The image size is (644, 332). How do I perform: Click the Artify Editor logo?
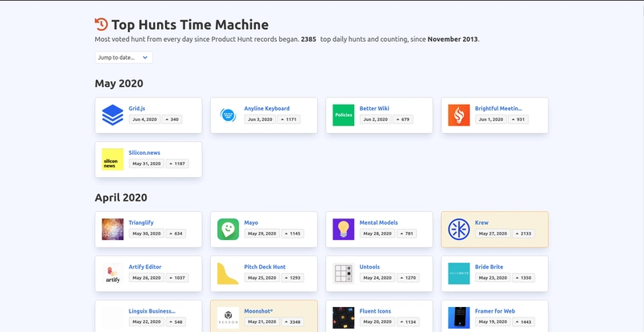click(x=113, y=274)
